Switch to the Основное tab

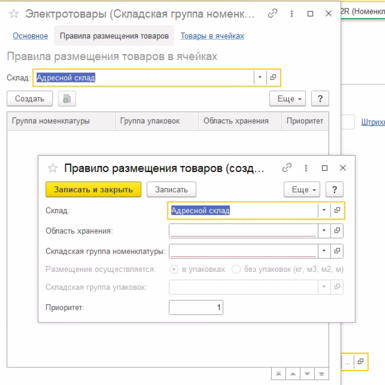pyautogui.click(x=30, y=36)
